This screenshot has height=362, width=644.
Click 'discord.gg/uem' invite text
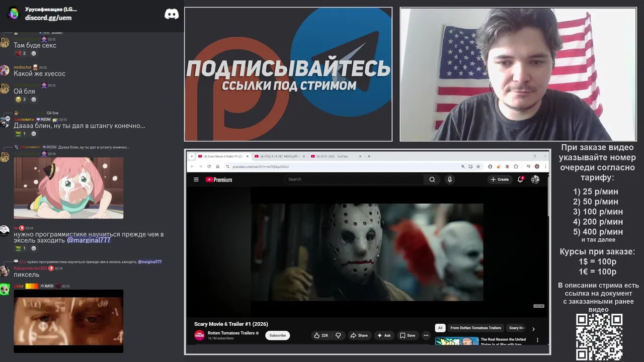point(48,18)
